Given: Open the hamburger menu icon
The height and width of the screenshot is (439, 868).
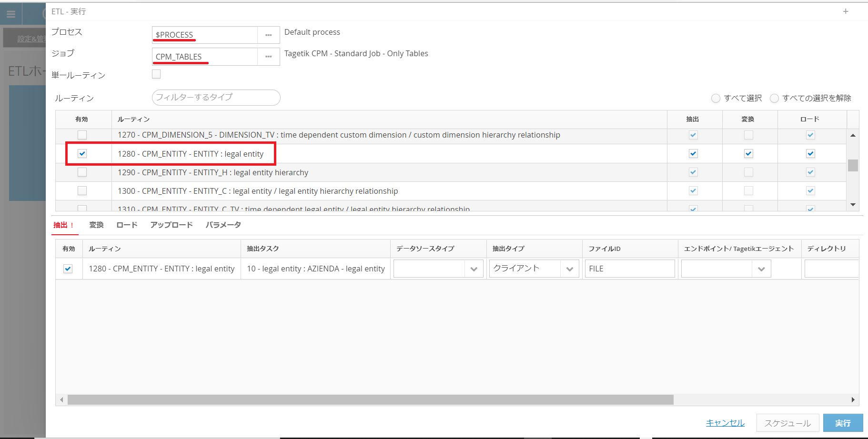Looking at the screenshot, I should tap(11, 14).
